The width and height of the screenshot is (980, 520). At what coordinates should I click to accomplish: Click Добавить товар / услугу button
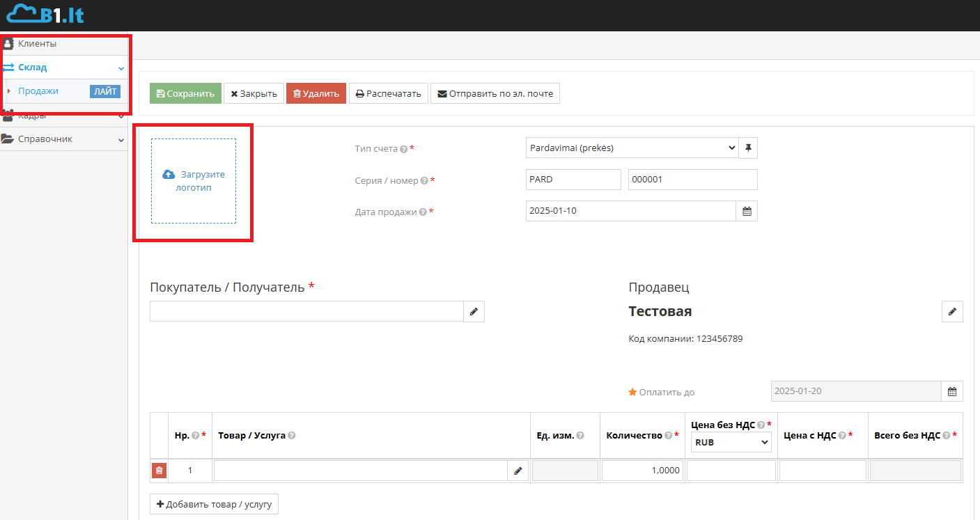(214, 504)
